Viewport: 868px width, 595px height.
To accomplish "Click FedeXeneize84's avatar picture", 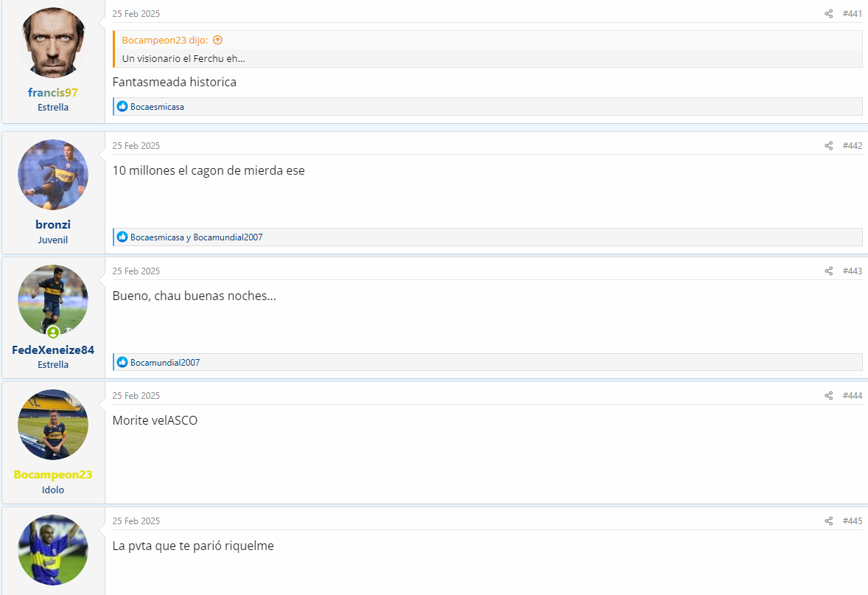I will click(x=53, y=300).
